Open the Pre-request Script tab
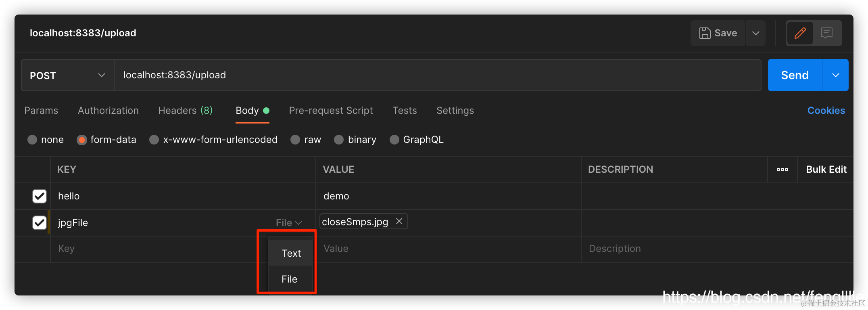868x310 pixels. (x=331, y=111)
